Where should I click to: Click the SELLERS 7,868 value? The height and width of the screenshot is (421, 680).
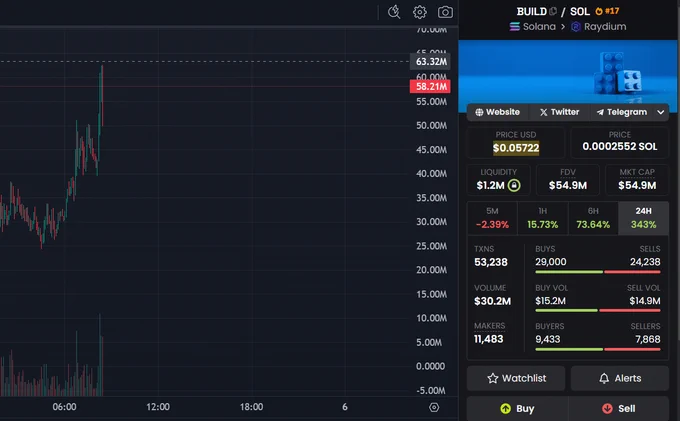[648, 339]
